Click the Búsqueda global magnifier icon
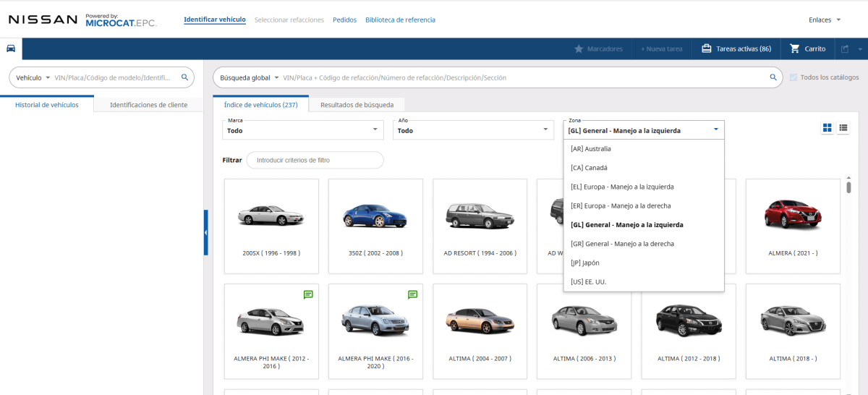 coord(773,77)
